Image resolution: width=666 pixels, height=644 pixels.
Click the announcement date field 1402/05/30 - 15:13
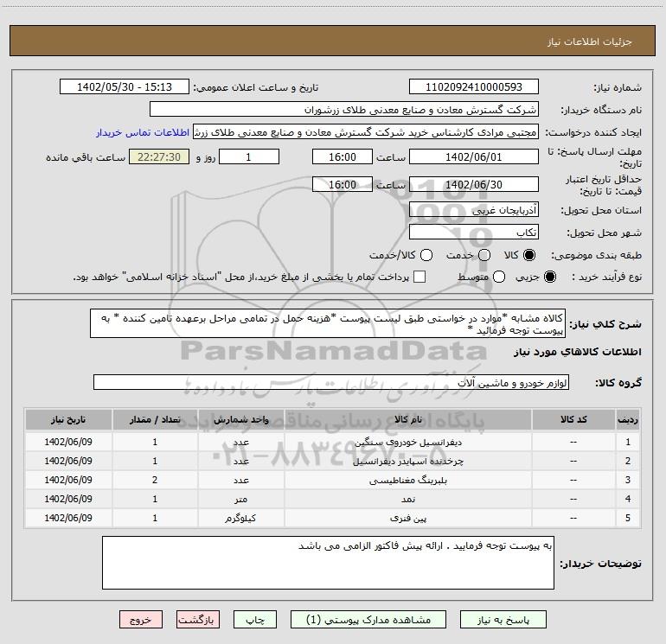tap(125, 86)
